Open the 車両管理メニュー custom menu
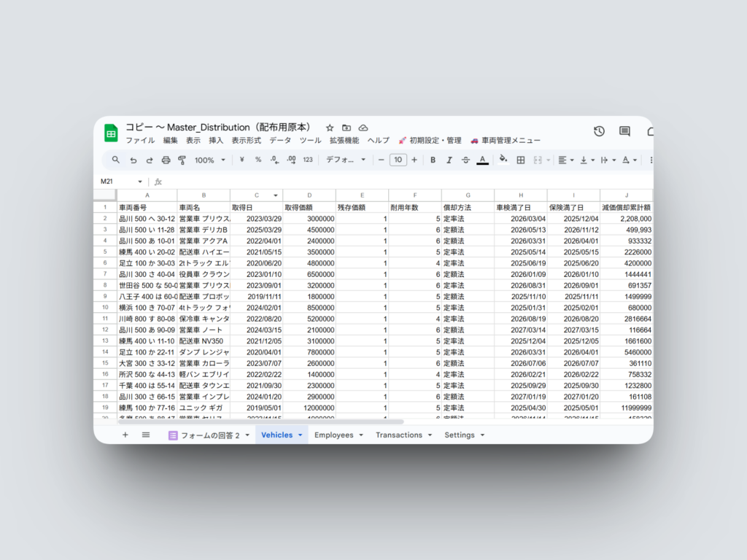 (506, 141)
